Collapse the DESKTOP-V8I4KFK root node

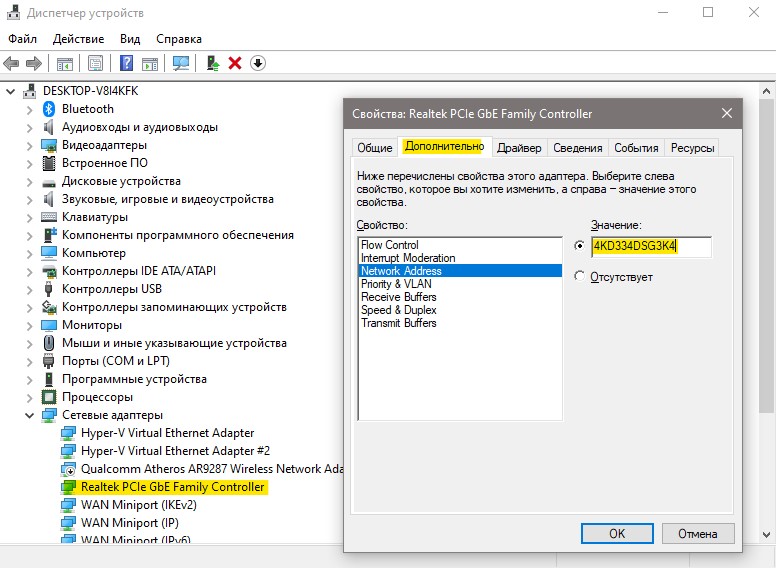click(x=11, y=92)
